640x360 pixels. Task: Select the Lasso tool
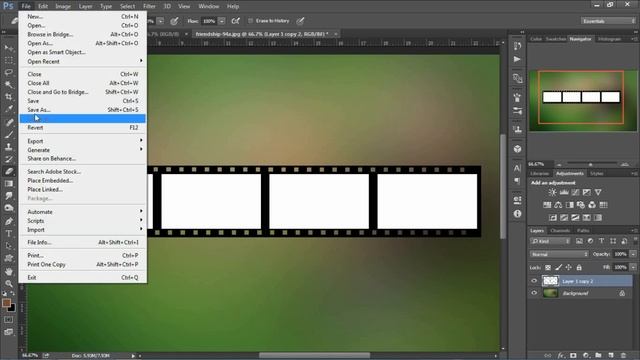[9, 73]
